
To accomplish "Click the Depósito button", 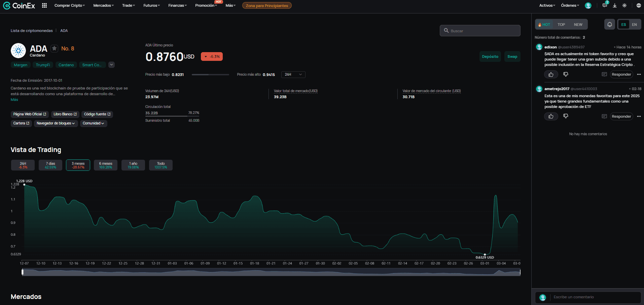I will coord(490,56).
